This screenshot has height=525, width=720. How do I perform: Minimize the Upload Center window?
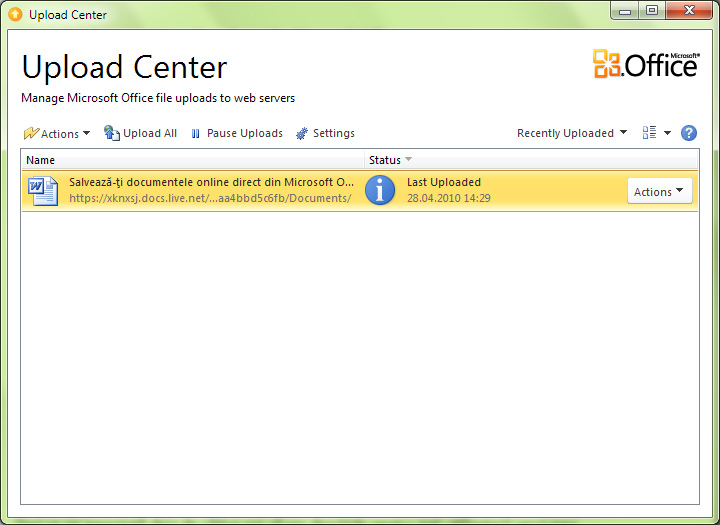coord(624,11)
